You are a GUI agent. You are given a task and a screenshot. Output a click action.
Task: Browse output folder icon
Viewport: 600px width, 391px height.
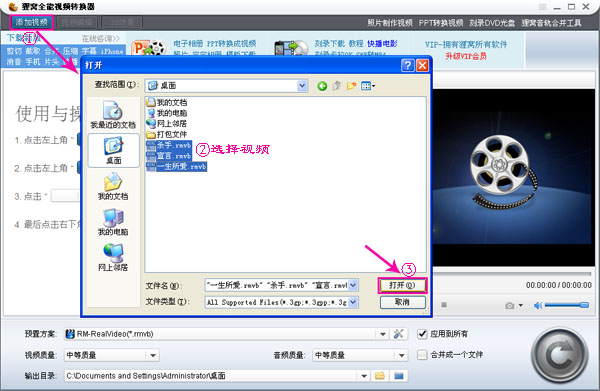[x=380, y=376]
